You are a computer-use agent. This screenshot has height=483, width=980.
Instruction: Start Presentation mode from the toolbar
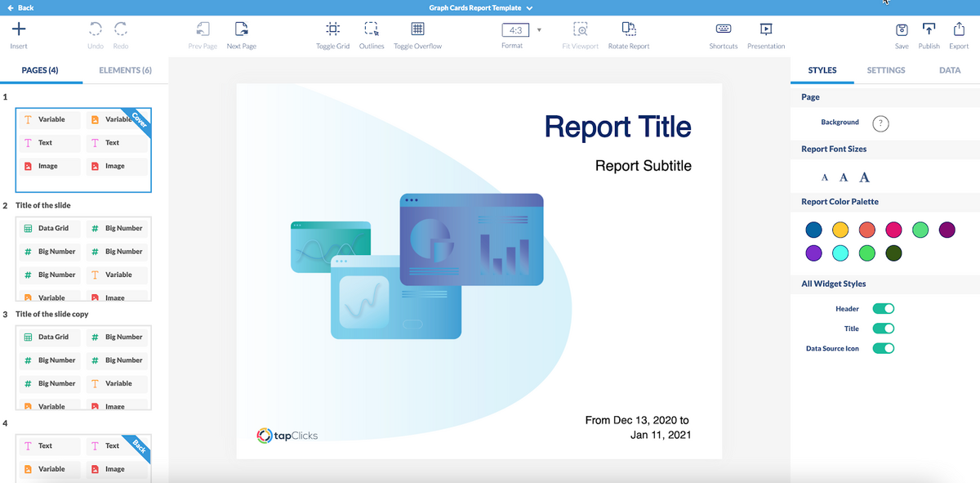[x=766, y=29]
